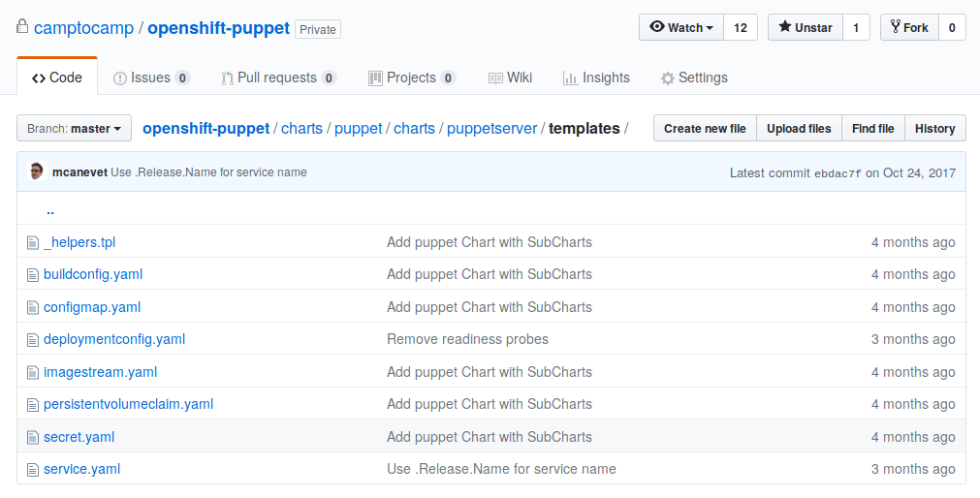Click the file icon beside secret.yaml
Viewport: 980px width, 498px height.
(33, 437)
